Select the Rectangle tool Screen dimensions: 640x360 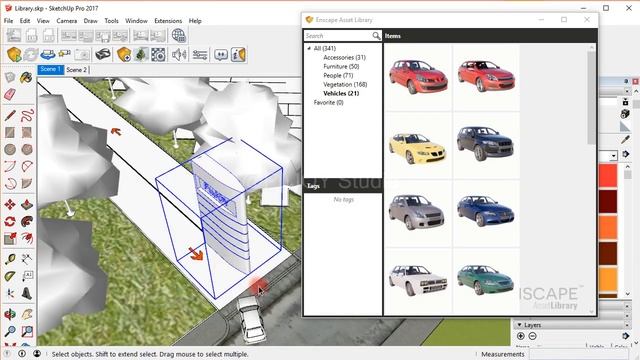pos(10,132)
